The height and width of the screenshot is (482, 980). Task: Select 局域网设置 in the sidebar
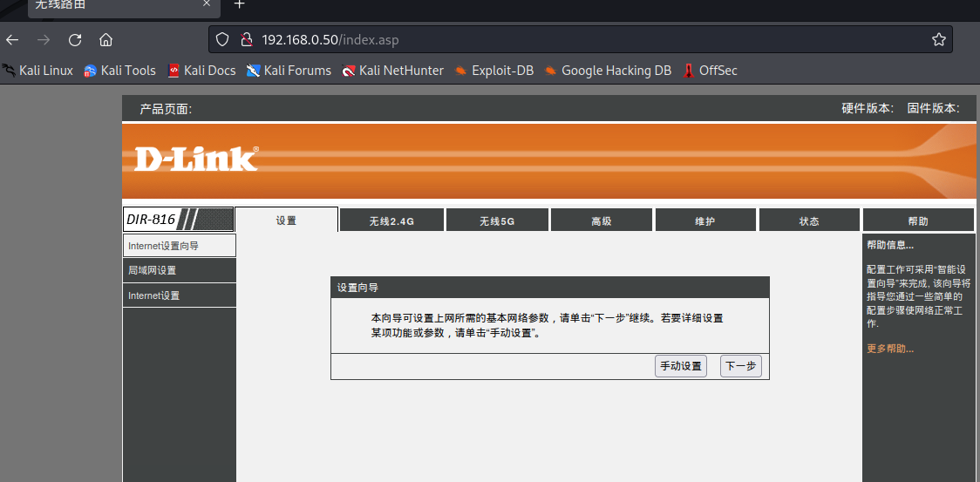click(x=180, y=271)
